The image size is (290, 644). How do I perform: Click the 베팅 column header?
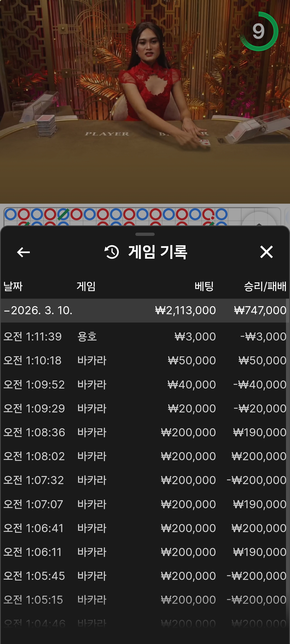[204, 286]
